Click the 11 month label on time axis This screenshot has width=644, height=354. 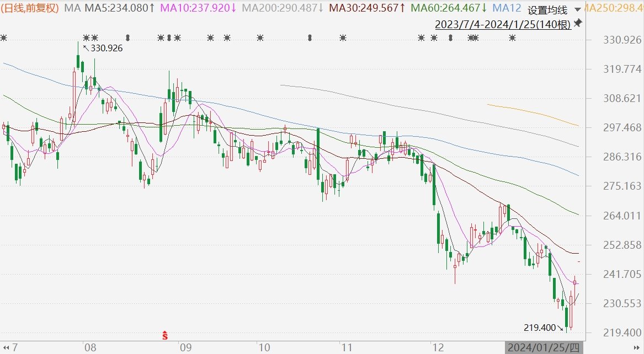click(x=347, y=348)
